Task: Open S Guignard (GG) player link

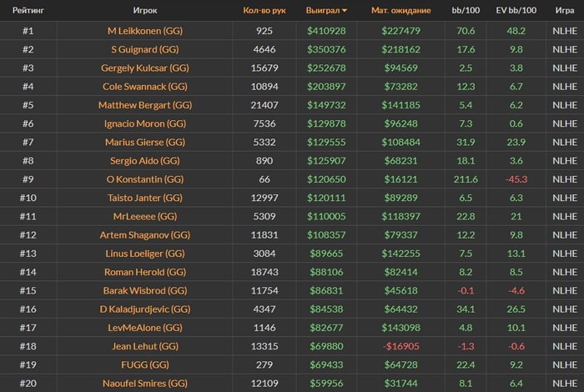Action: point(144,50)
